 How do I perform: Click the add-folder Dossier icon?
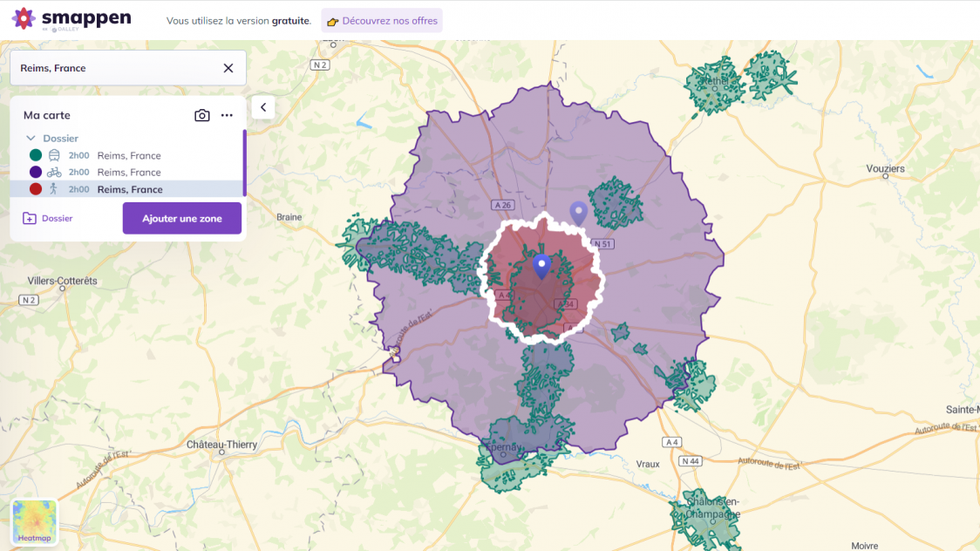coord(28,217)
